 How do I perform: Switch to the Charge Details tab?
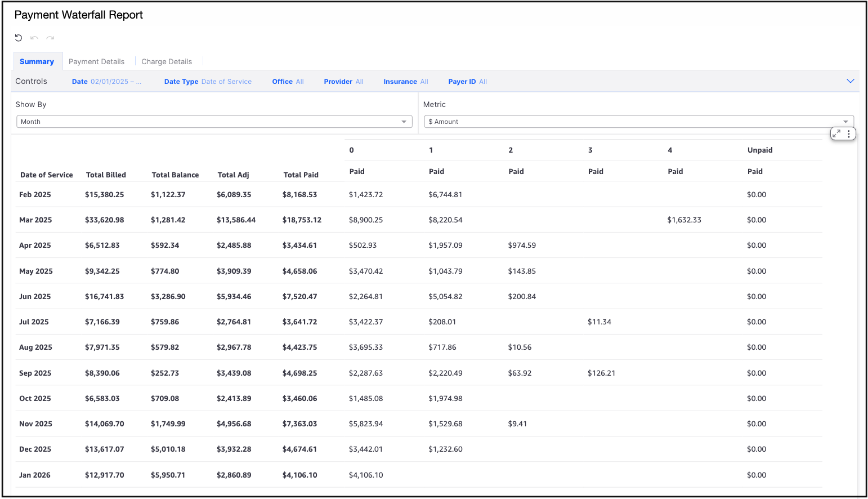[167, 61]
